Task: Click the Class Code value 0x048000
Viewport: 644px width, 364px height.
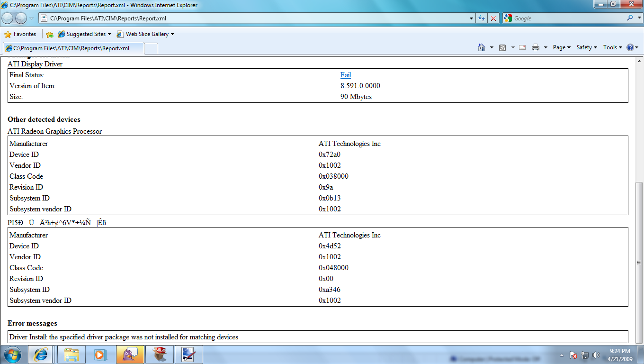Action: (x=333, y=268)
